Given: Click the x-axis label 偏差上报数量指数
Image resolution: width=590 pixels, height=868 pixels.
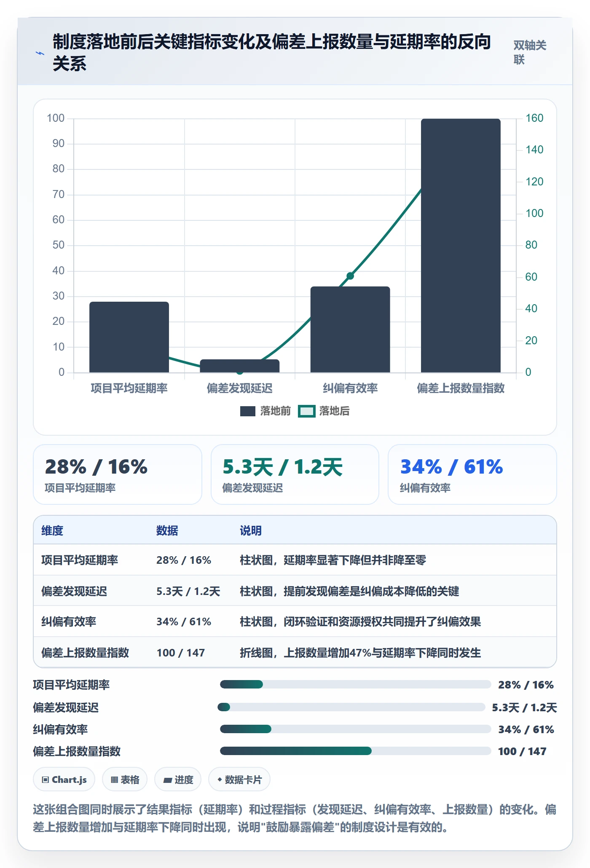Looking at the screenshot, I should click(x=461, y=388).
